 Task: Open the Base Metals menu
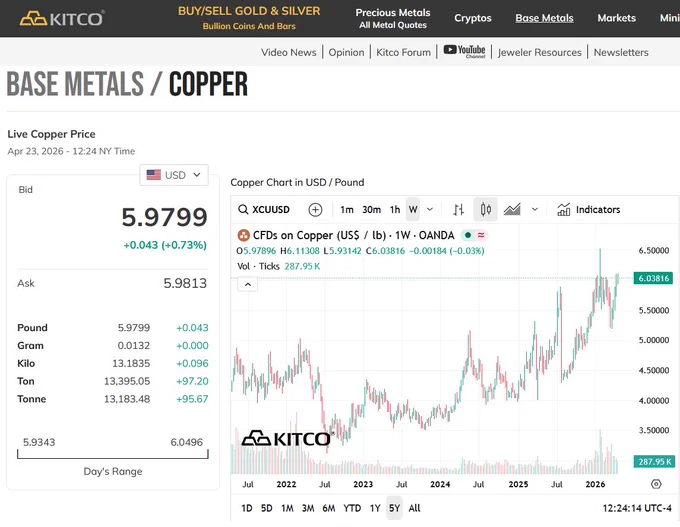(544, 18)
